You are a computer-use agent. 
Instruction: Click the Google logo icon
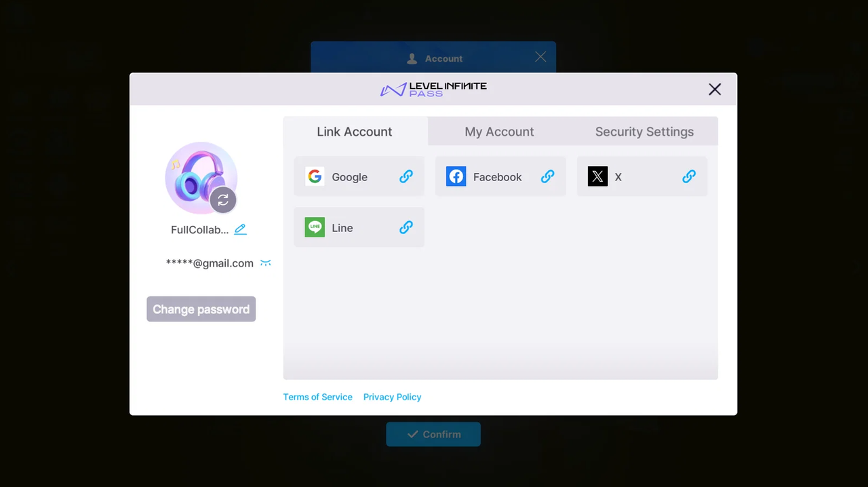coord(315,176)
